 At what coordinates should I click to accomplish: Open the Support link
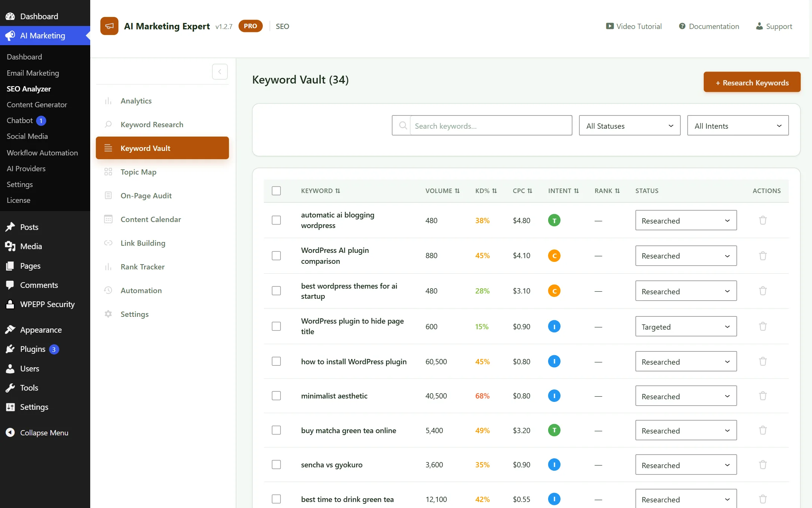tap(774, 26)
